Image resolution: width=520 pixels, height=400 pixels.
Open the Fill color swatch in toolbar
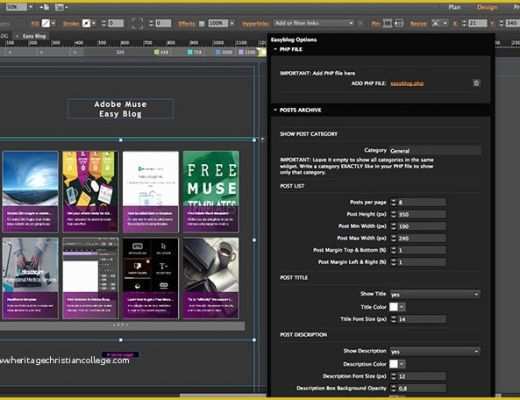pos(45,23)
